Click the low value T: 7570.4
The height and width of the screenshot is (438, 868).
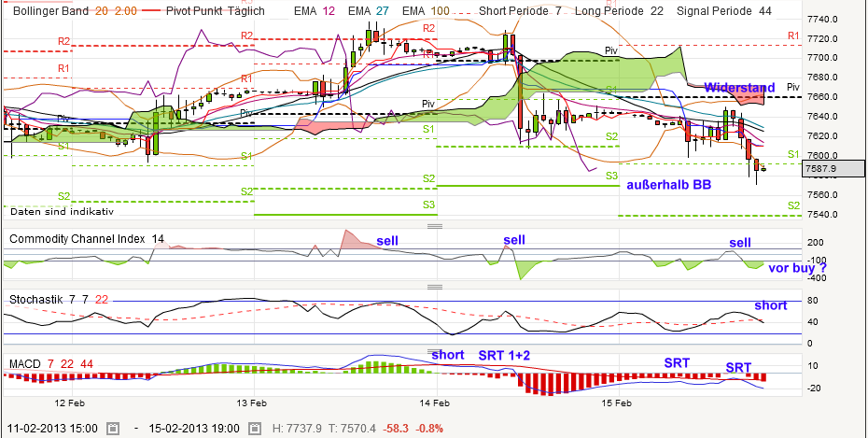click(355, 429)
